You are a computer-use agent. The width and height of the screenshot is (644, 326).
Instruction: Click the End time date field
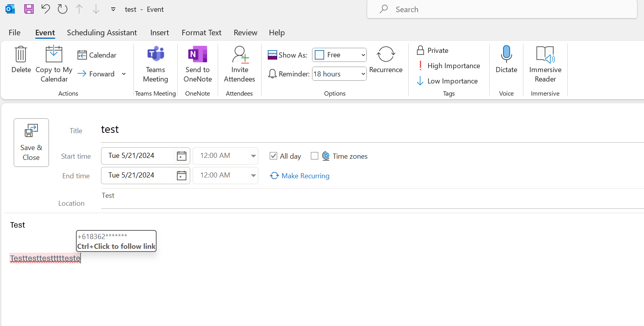[x=137, y=176]
